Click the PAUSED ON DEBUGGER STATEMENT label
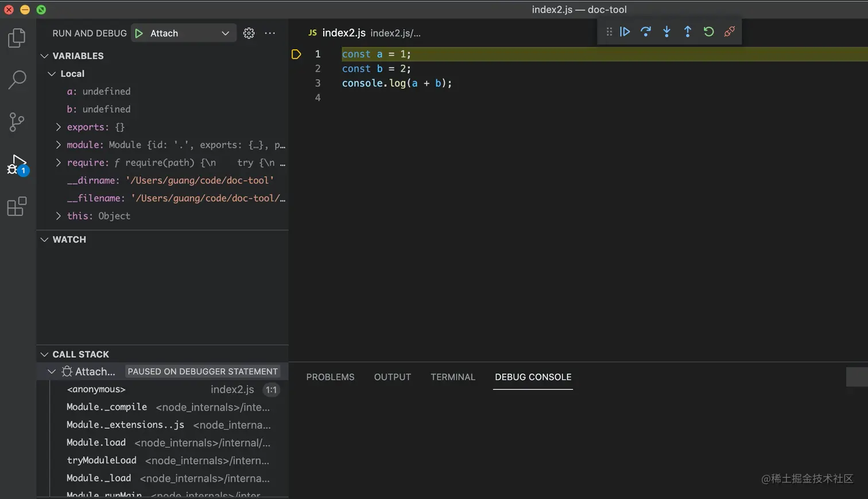 203,372
